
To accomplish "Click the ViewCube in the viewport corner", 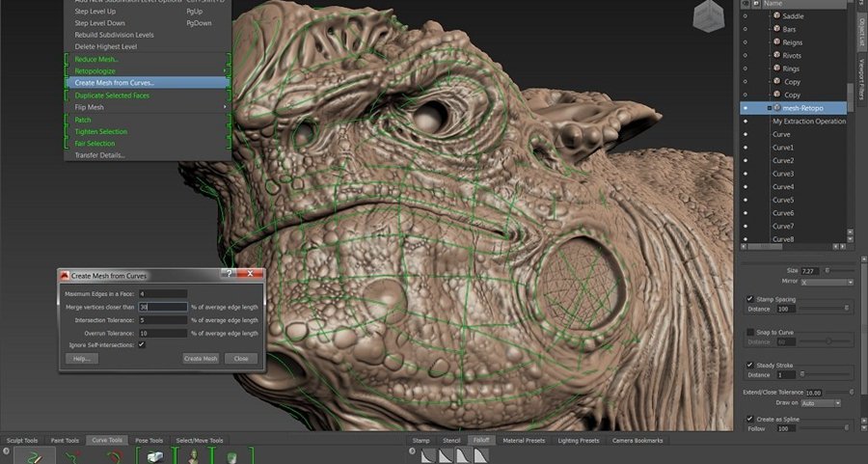I will click(709, 16).
